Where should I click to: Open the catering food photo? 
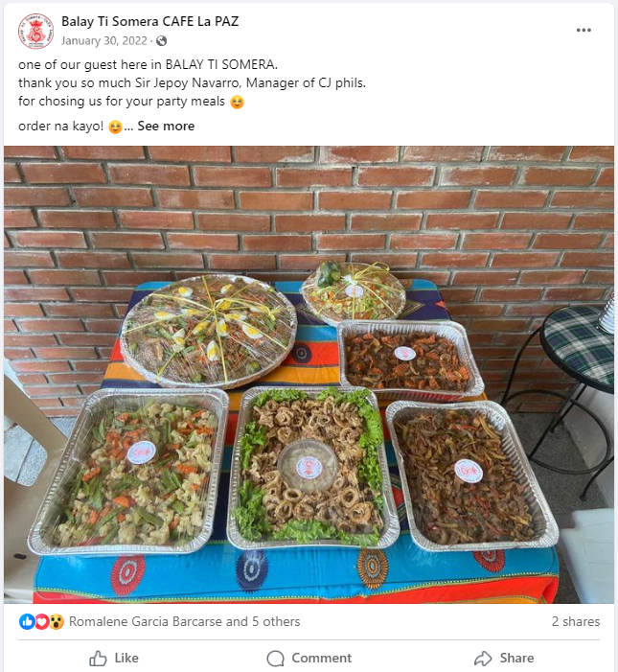coord(309,375)
